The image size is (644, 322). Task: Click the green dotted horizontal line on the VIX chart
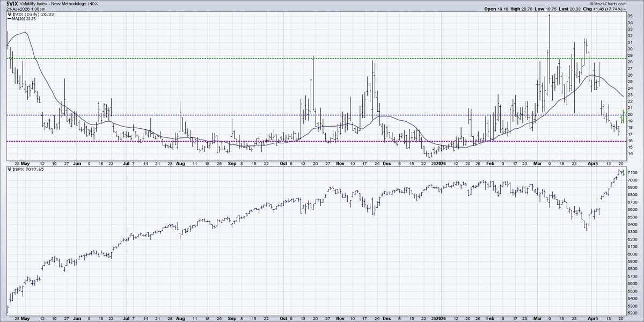[x=317, y=58]
